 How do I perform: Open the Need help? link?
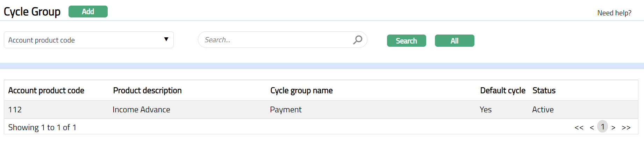coord(614,13)
